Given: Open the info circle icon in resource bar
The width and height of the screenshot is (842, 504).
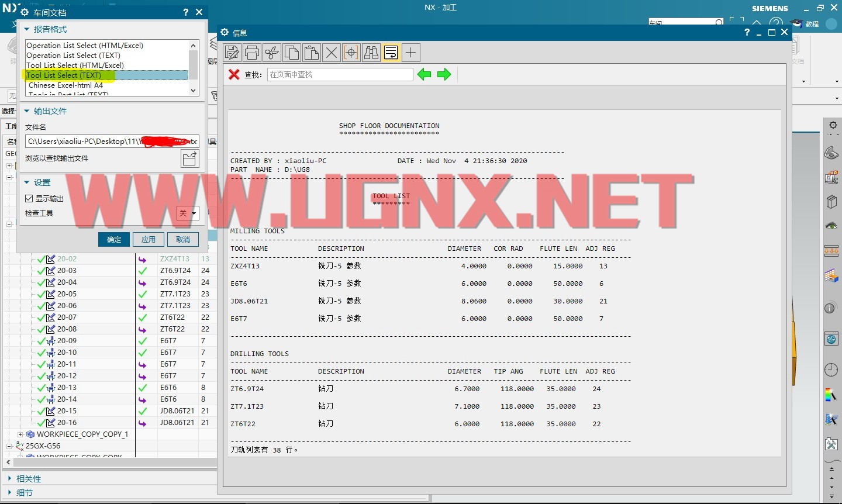Looking at the screenshot, I should pyautogui.click(x=830, y=308).
